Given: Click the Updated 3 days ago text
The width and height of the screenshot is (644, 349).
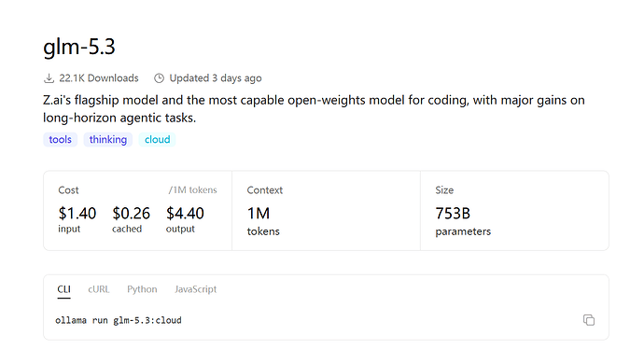Looking at the screenshot, I should click(x=216, y=78).
